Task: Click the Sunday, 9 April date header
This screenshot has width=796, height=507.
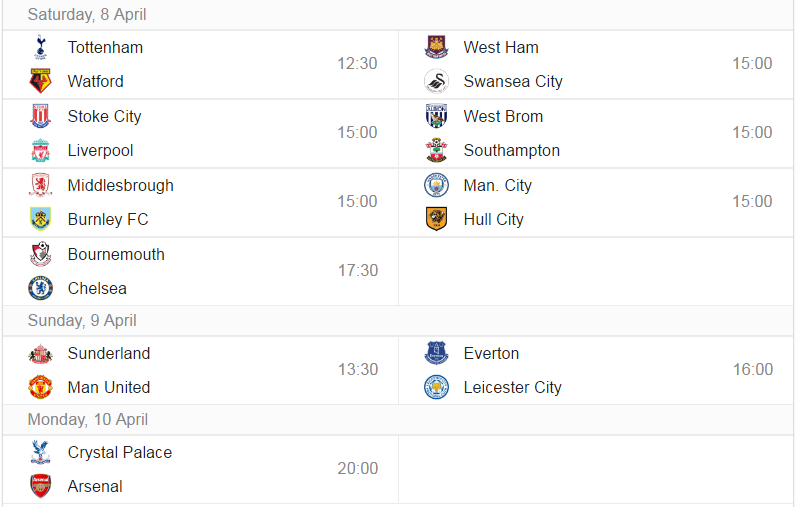Action: pyautogui.click(x=82, y=320)
